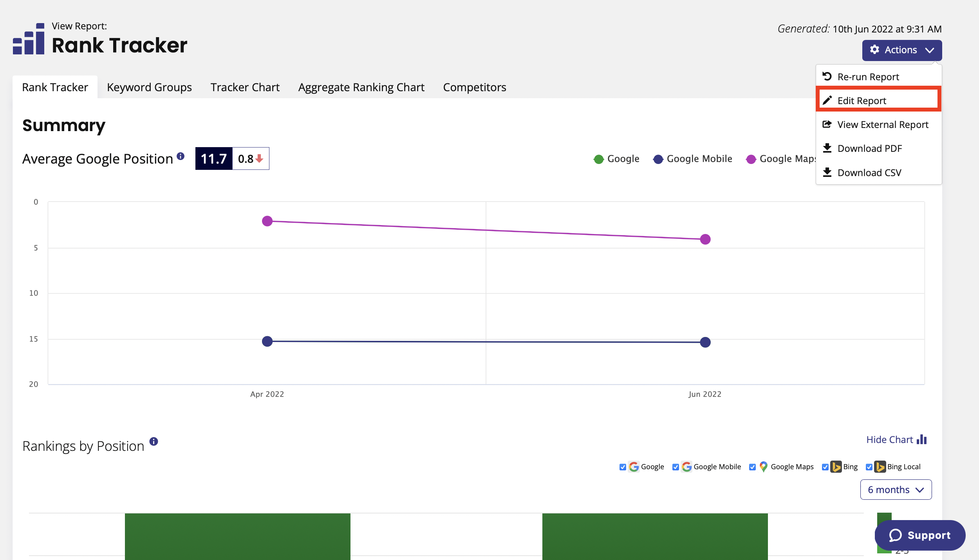Viewport: 979px width, 560px height.
Task: Click the 11.7 average position value
Action: 214,158
